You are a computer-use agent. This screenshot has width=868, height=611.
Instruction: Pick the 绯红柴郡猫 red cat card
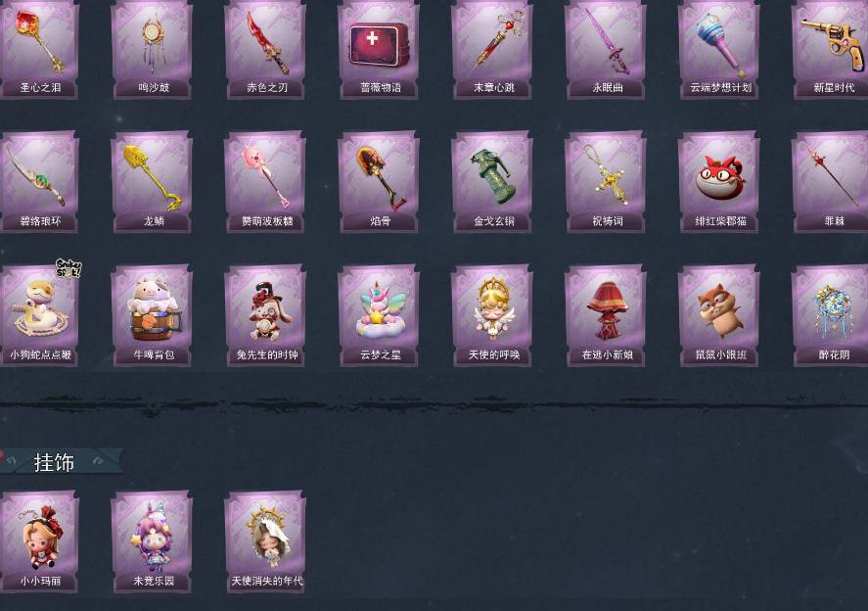point(718,182)
